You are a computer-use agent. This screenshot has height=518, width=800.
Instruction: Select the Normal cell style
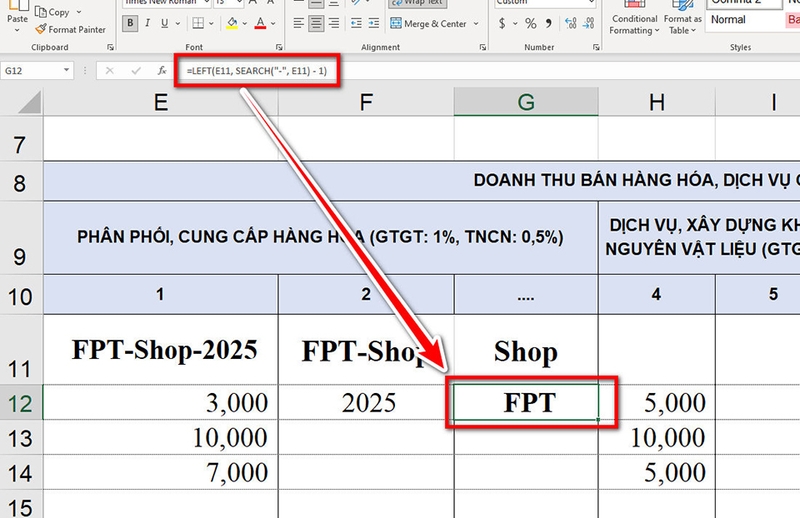pos(744,20)
